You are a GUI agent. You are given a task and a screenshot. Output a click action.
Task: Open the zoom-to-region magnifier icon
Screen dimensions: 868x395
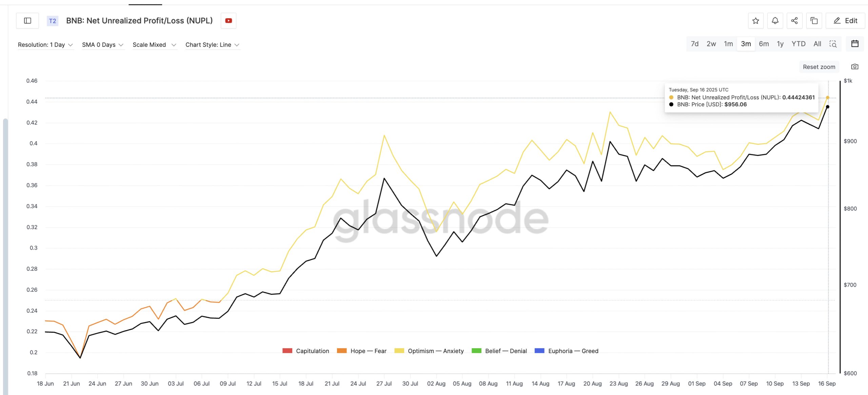[833, 44]
